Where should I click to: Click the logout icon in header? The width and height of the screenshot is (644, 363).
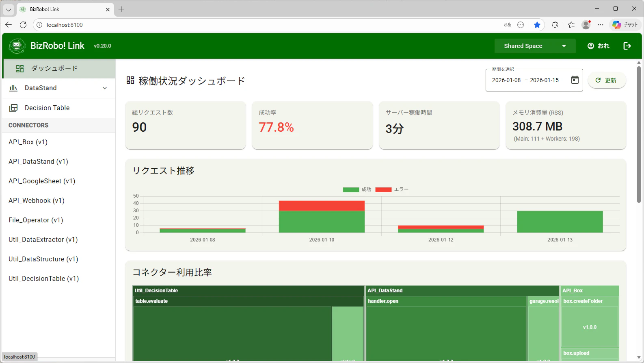click(x=627, y=46)
